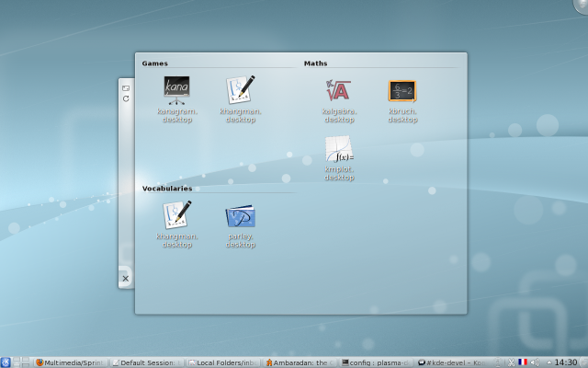Open the desktop toolbox in the top-right corner
The image size is (588, 368).
click(x=581, y=6)
